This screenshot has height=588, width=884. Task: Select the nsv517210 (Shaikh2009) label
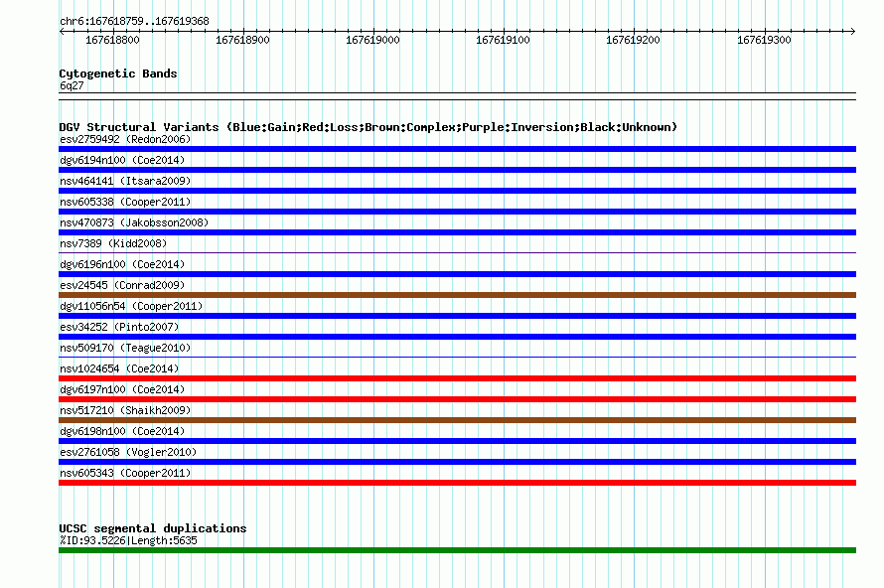click(125, 410)
